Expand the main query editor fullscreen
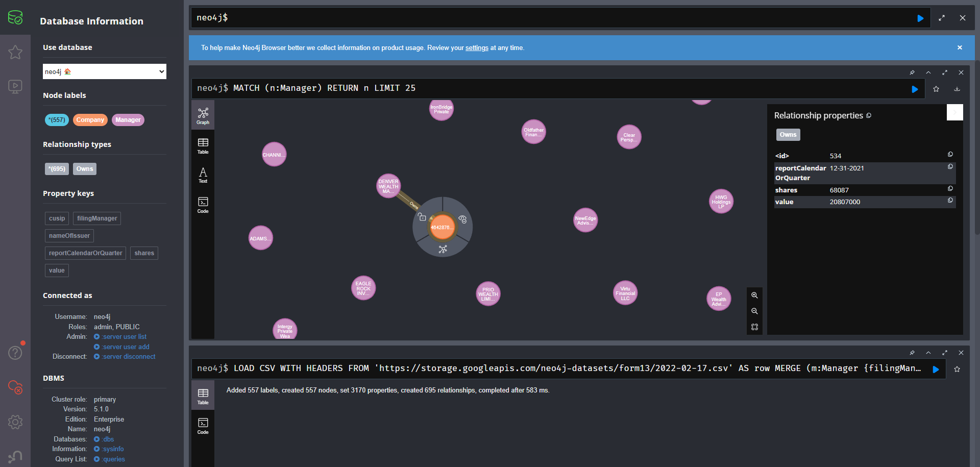The image size is (980, 467). [x=942, y=18]
